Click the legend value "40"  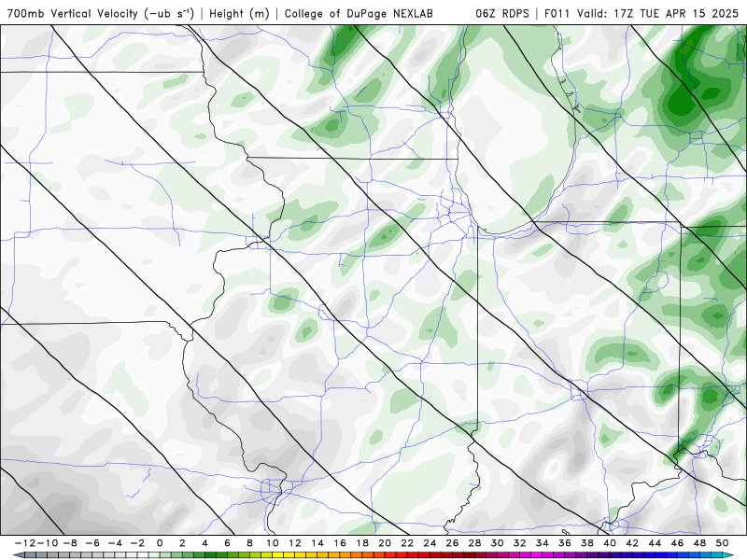click(610, 543)
